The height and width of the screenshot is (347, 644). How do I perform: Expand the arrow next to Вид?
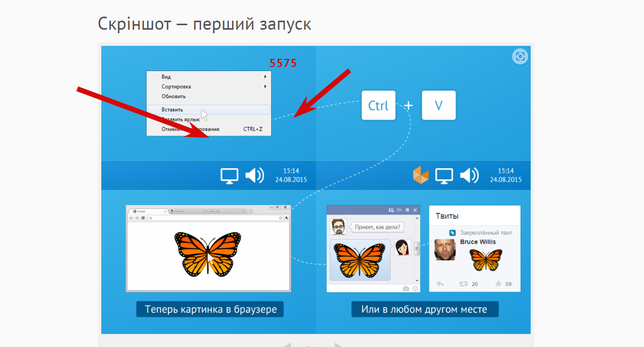click(x=266, y=77)
